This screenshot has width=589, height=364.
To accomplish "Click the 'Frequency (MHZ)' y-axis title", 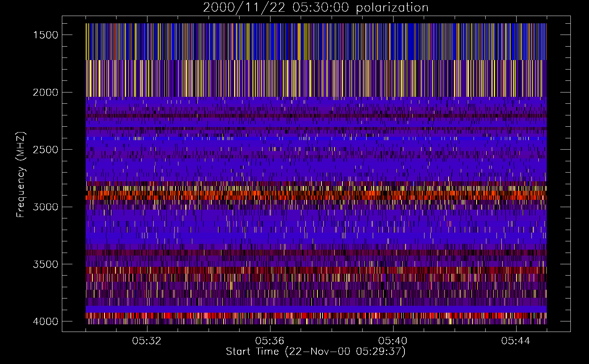I will click(21, 175).
